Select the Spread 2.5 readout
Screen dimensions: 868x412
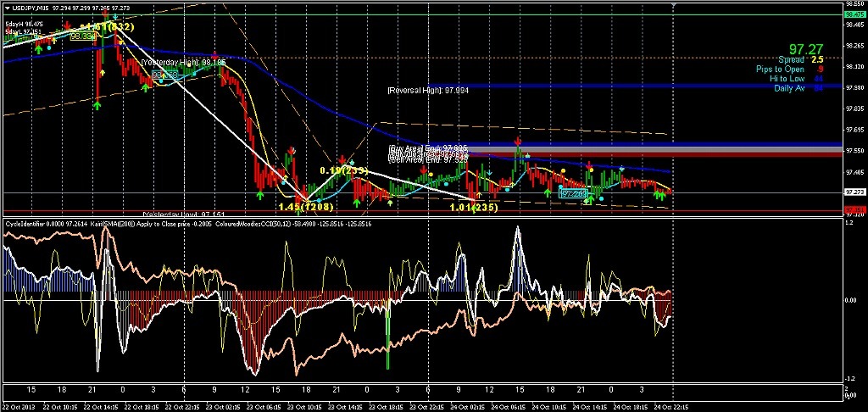800,59
